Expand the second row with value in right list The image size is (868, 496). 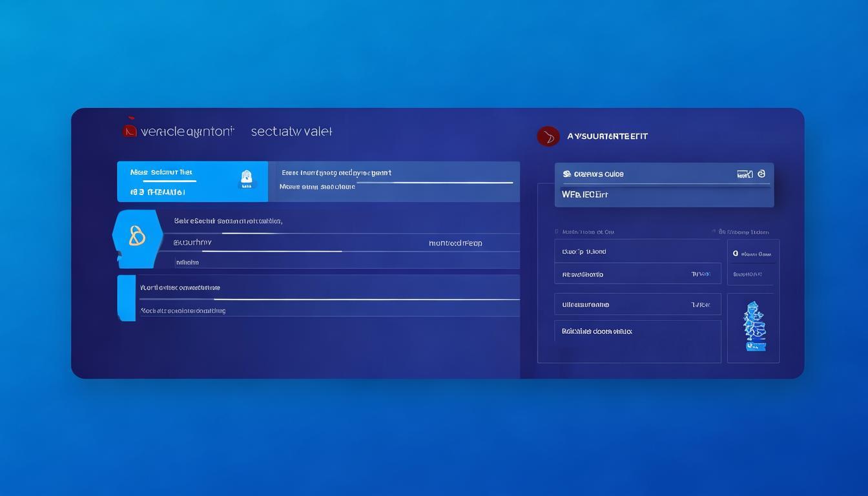[637, 274]
